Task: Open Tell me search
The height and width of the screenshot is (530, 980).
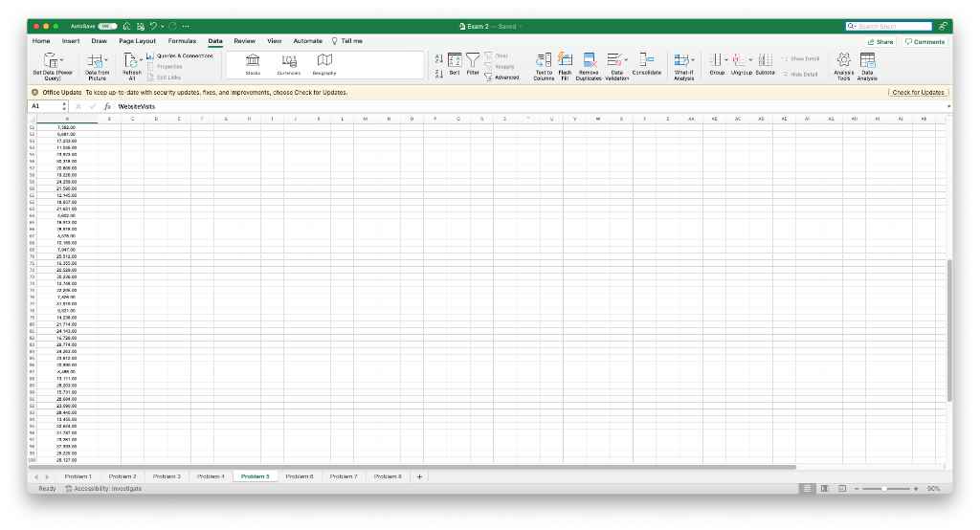Action: [x=347, y=41]
